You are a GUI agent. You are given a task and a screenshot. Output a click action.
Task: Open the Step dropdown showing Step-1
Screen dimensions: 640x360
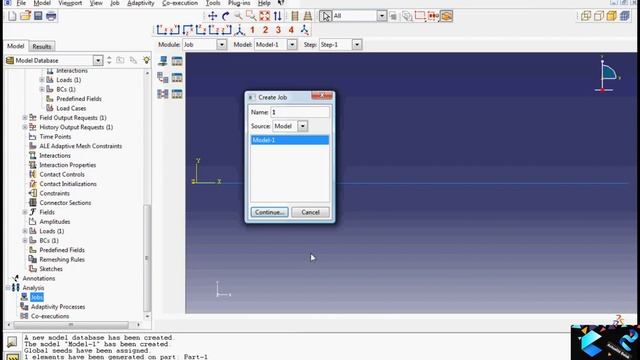[x=357, y=44]
